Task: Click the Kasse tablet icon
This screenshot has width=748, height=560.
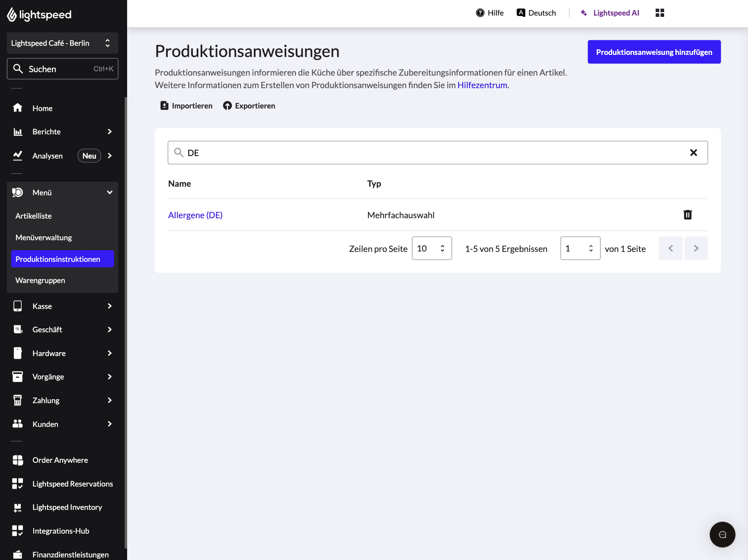Action: pos(18,306)
